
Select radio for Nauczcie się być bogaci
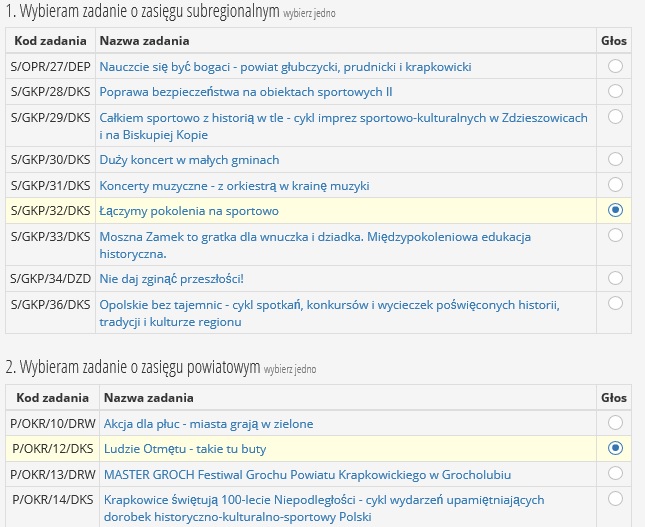click(615, 66)
